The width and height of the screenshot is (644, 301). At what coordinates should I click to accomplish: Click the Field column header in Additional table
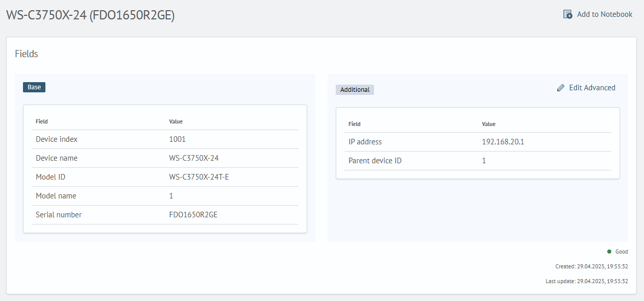coord(355,124)
